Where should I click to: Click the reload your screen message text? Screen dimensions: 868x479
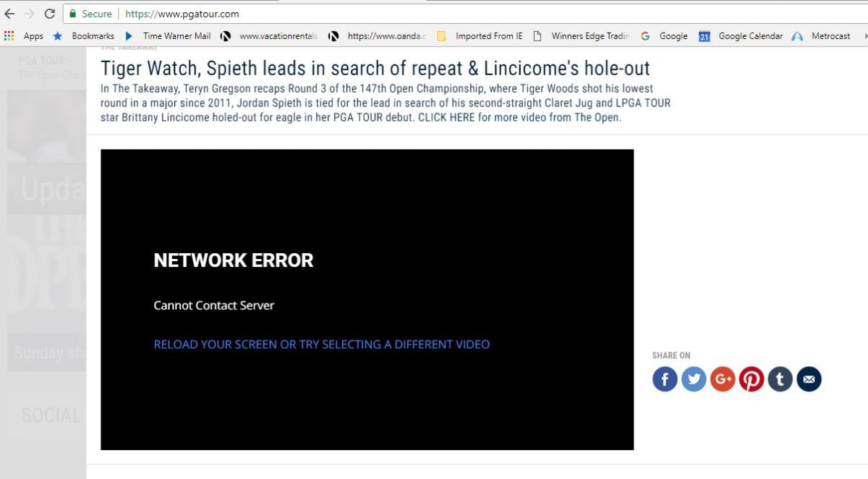[322, 344]
